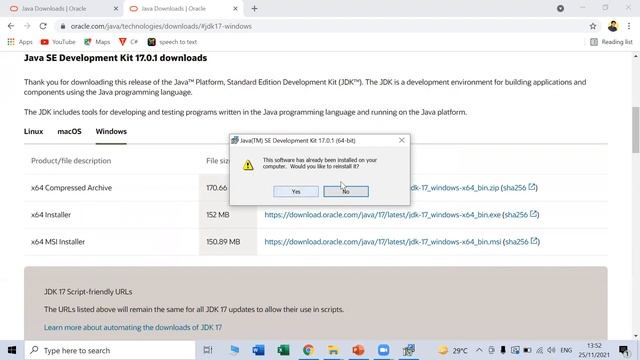The width and height of the screenshot is (640, 360).
Task: Close the Java SE Development Kit dialog
Action: (x=402, y=140)
